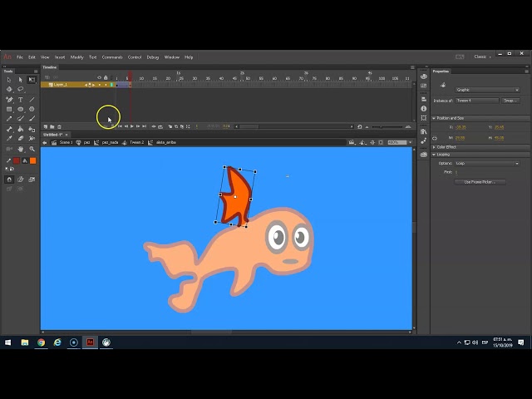
Task: Open the Classic workspace switcher
Action: point(482,57)
